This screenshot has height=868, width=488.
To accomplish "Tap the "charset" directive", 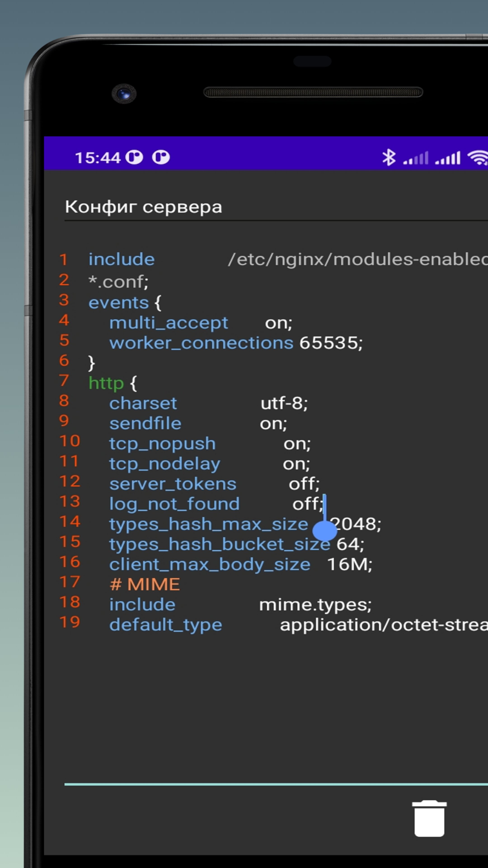I will 143,403.
